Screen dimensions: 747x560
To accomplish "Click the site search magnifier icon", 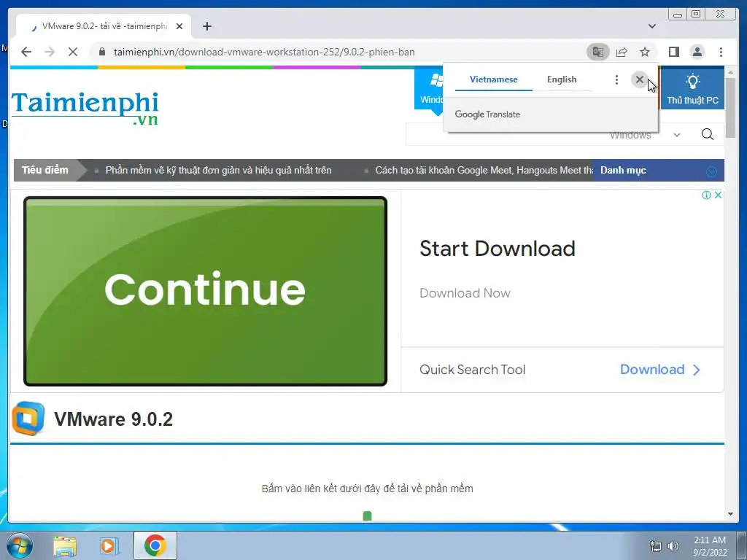I will click(708, 134).
